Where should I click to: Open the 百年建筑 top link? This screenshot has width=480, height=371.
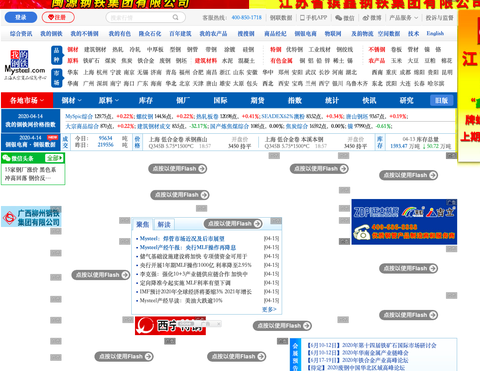[180, 34]
